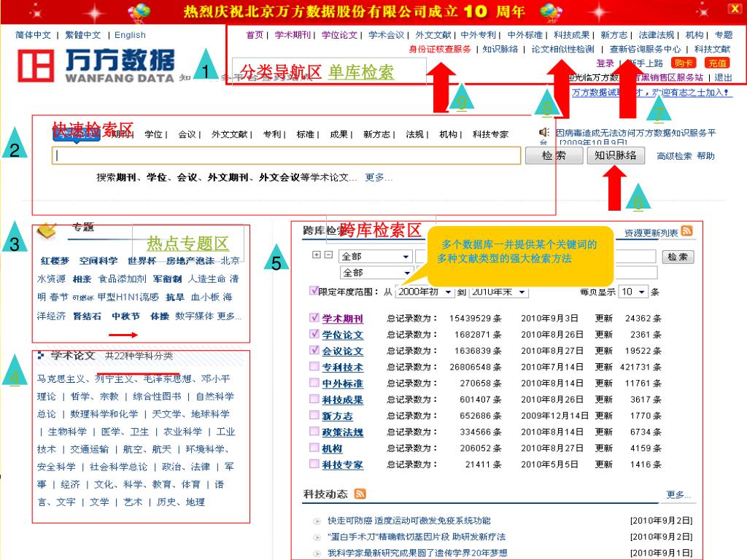Select the 成果 quick search tab
Screen dimensions: 747x560
tap(338, 135)
